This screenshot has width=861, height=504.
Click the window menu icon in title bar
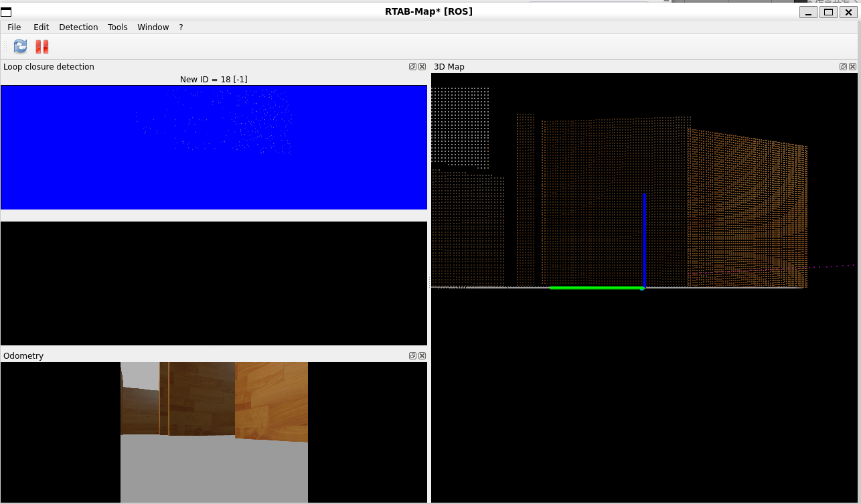[x=6, y=11]
